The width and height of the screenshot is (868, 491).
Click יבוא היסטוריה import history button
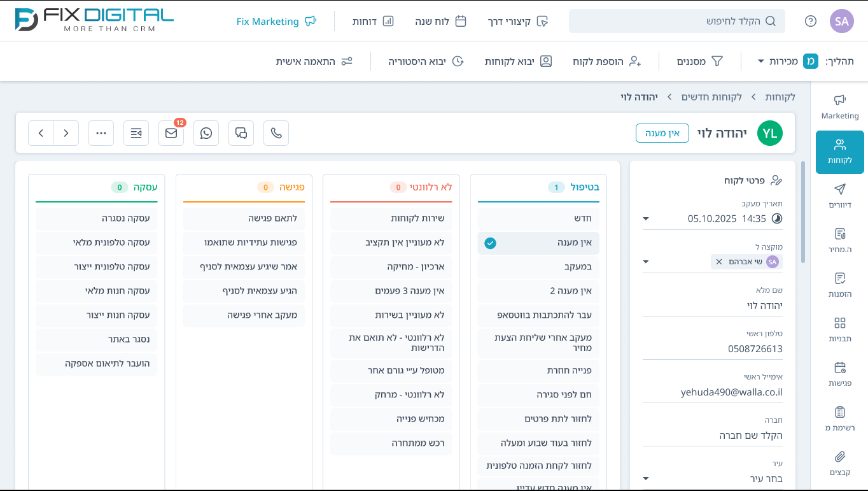(x=426, y=61)
